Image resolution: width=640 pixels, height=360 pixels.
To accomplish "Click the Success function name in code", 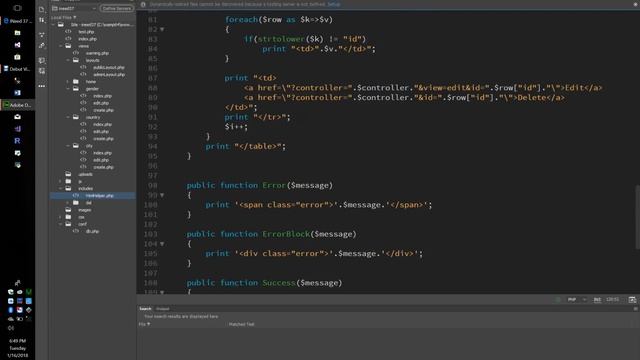I will pos(278,282).
